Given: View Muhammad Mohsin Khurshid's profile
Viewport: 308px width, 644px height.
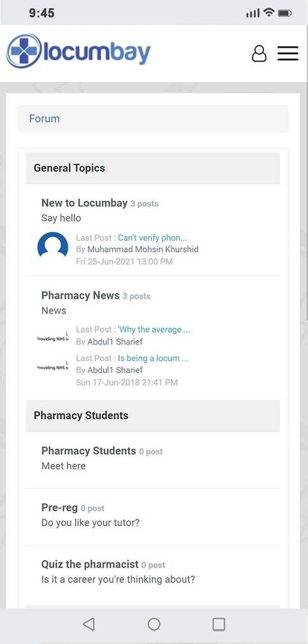Looking at the screenshot, I should pos(143,249).
